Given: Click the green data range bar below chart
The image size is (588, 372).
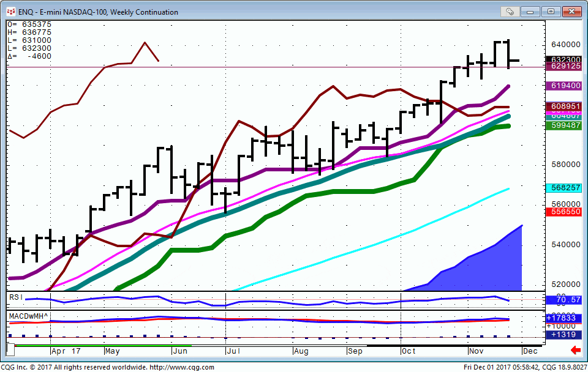Looking at the screenshot, I should (x=103, y=346).
